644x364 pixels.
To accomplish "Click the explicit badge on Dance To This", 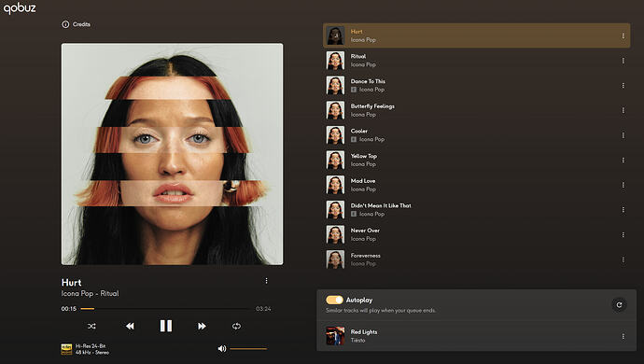I will click(354, 90).
